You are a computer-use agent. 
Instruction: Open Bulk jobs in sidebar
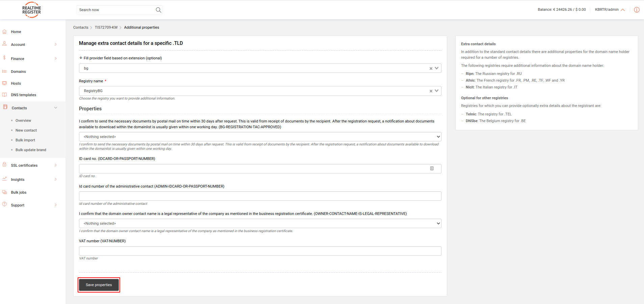pyautogui.click(x=19, y=192)
